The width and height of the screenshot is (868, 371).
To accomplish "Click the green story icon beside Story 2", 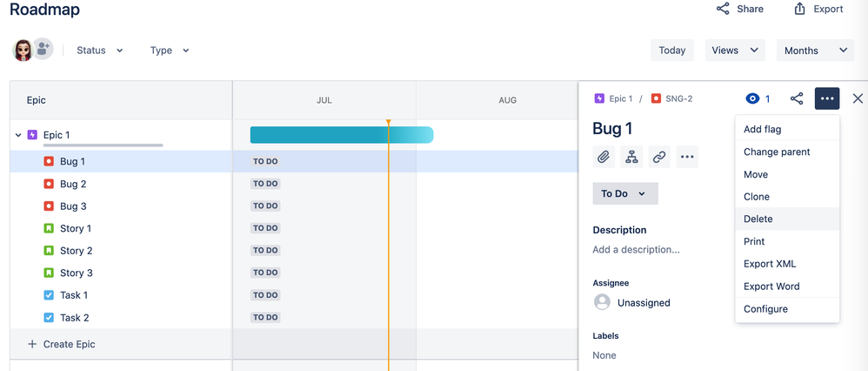I will click(49, 251).
